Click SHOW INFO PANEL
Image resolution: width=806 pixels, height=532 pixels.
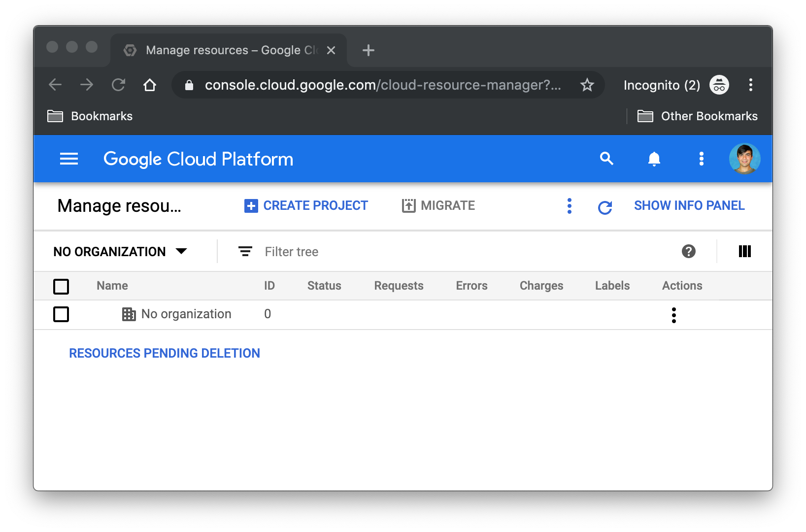689,205
